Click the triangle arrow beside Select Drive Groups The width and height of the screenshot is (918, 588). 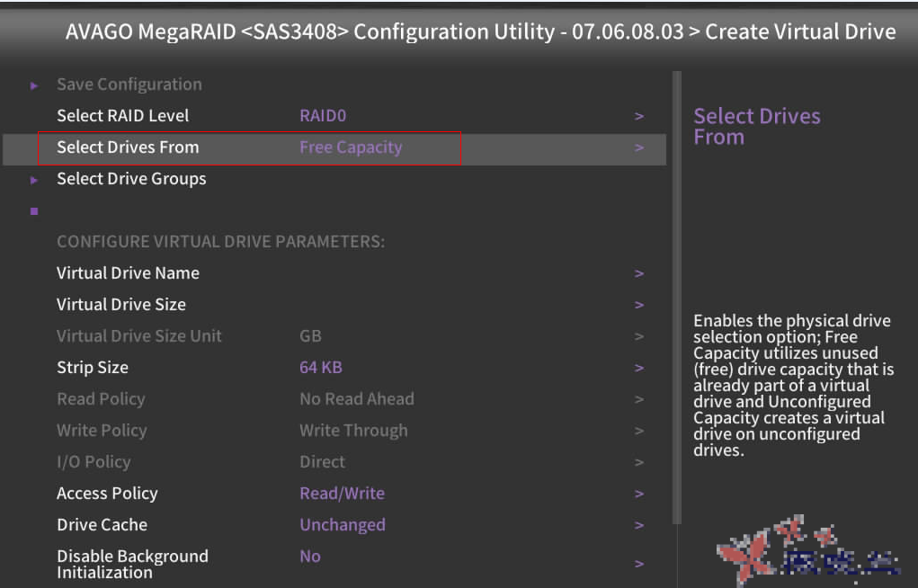[34, 180]
